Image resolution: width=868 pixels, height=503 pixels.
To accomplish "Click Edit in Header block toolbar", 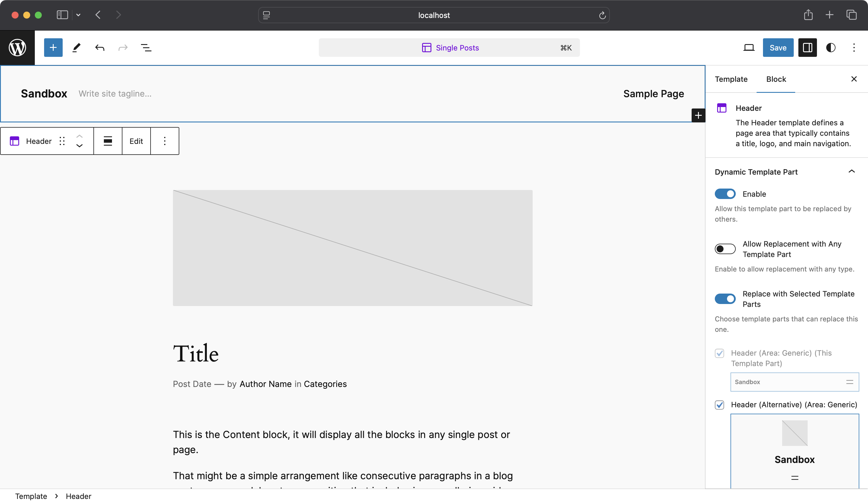I will [136, 141].
